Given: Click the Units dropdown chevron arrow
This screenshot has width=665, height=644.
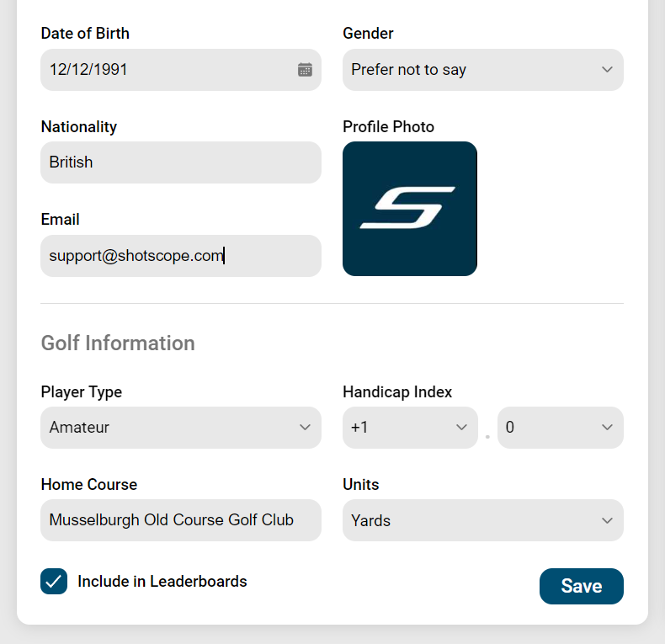Looking at the screenshot, I should (607, 520).
